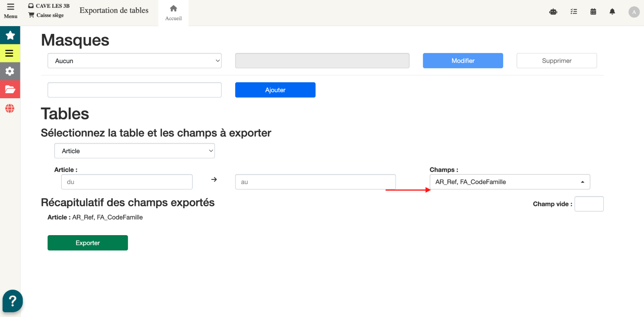Click the Champ vide input field
This screenshot has width=644, height=317.
[x=589, y=204]
